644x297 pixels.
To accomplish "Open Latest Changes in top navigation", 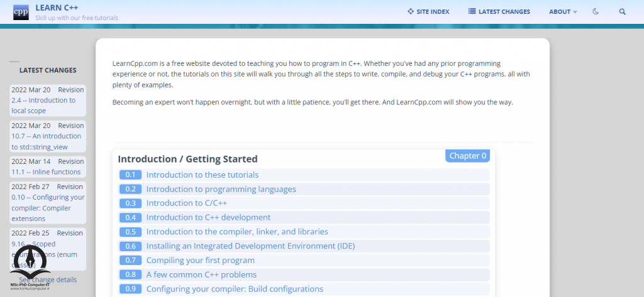I will click(499, 11).
